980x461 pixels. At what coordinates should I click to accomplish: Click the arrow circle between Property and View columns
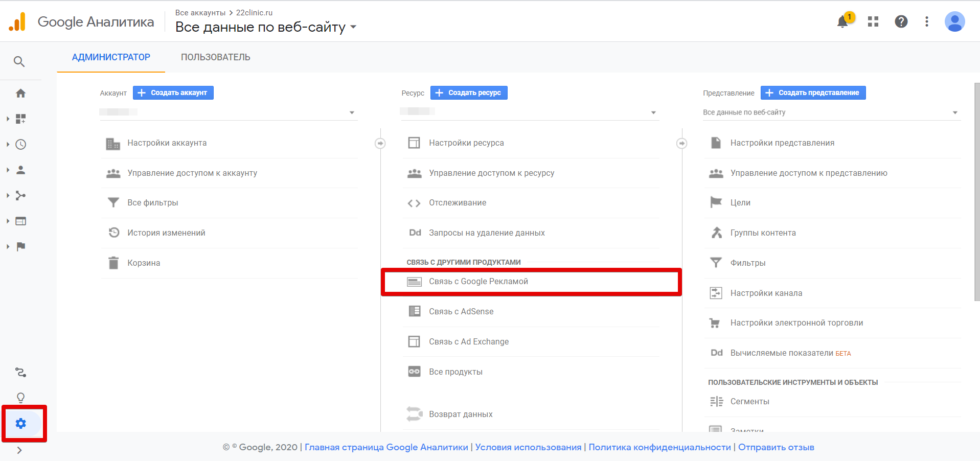click(681, 144)
